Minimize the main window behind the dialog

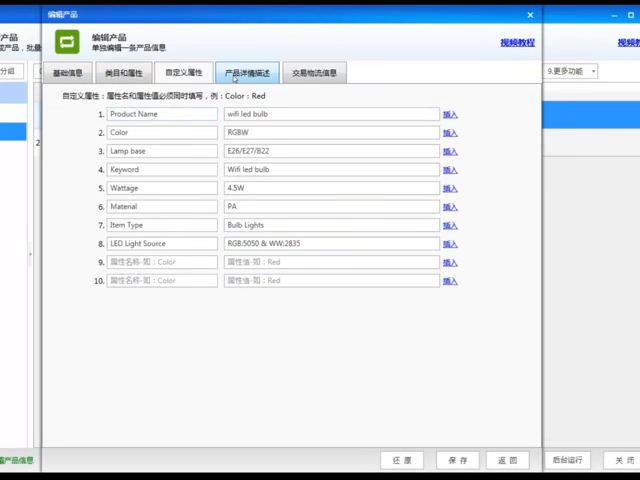point(614,16)
